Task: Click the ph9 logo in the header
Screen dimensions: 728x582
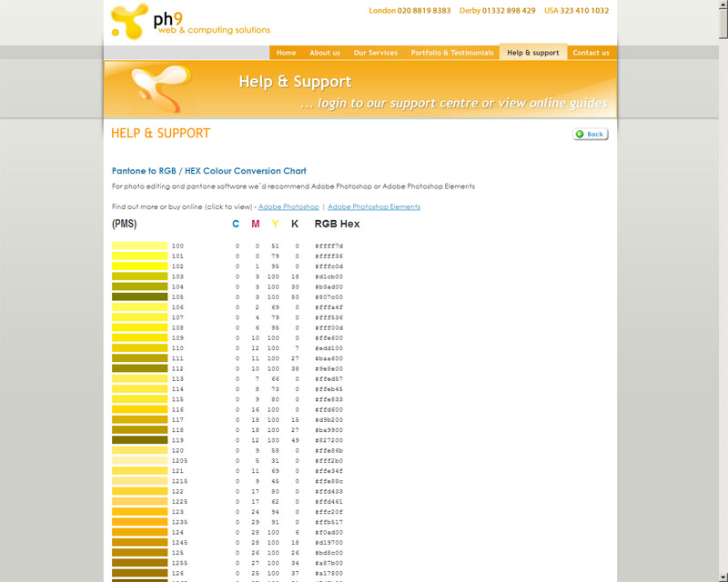Action: [x=190, y=21]
